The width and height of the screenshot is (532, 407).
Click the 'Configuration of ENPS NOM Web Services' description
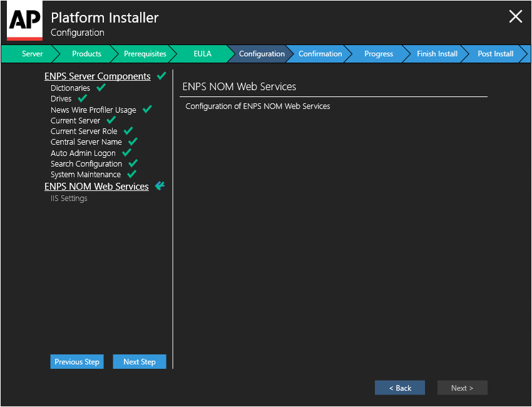point(257,106)
